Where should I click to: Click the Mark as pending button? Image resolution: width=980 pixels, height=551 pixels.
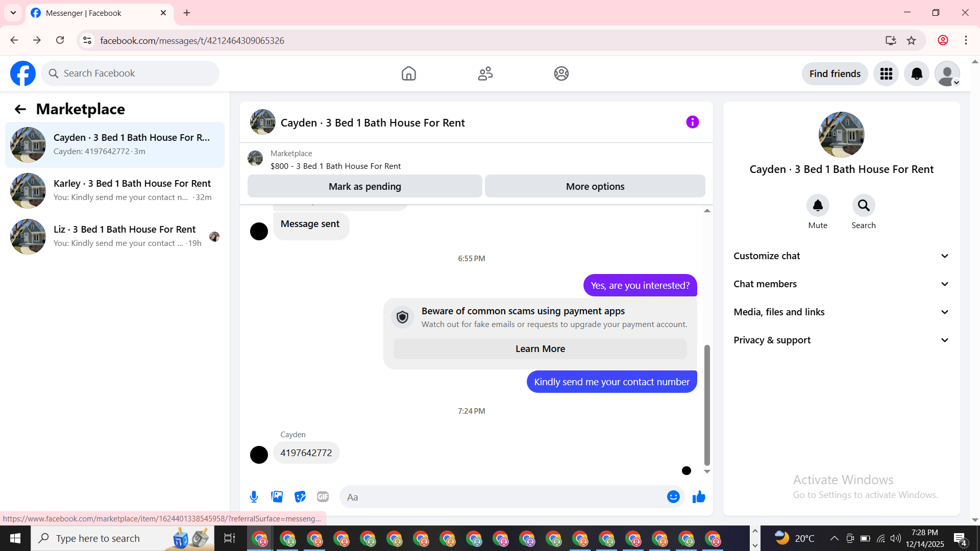[364, 186]
